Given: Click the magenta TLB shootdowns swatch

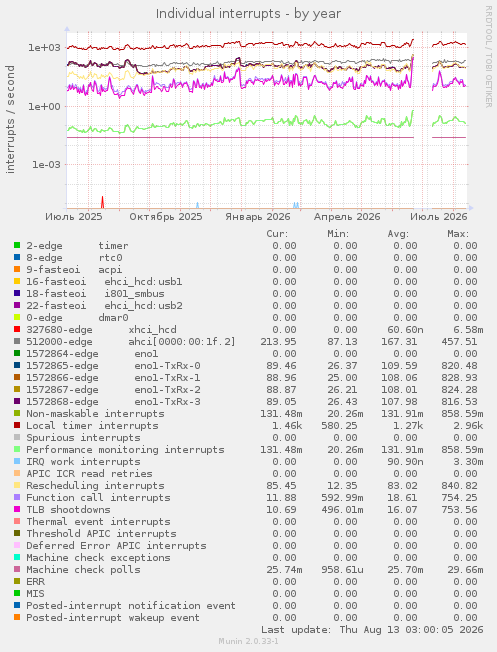Looking at the screenshot, I should pos(17,509).
